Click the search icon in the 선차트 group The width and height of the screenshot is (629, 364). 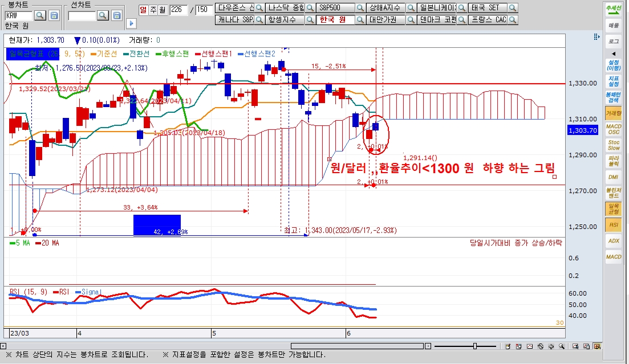103,15
